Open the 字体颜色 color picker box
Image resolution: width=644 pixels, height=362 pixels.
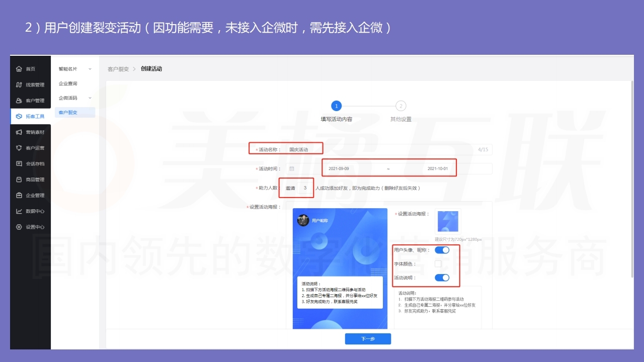(438, 264)
